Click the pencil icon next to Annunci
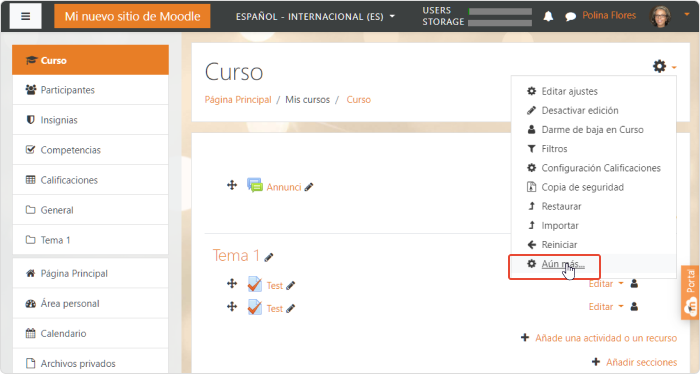This screenshot has width=700, height=374. pos(308,187)
